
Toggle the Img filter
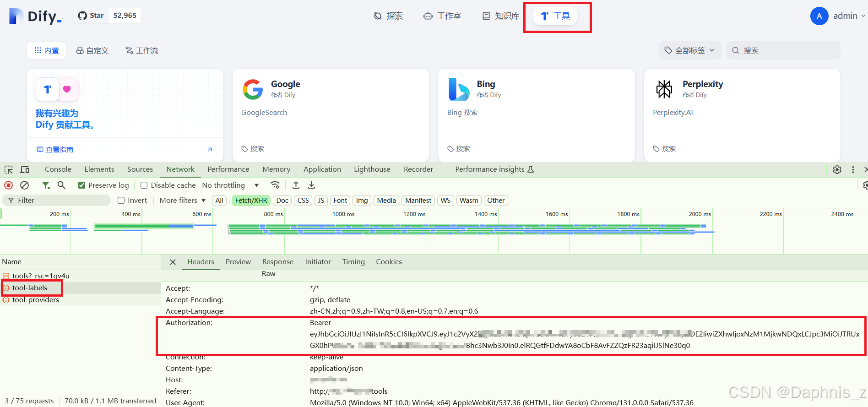click(362, 201)
